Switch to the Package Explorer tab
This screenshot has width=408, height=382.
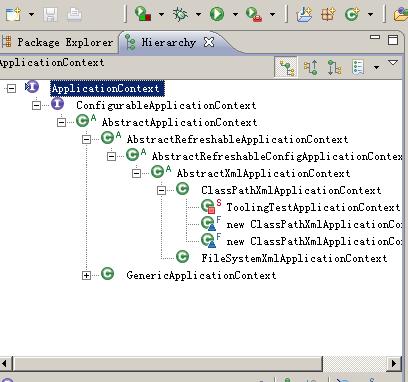[57, 42]
